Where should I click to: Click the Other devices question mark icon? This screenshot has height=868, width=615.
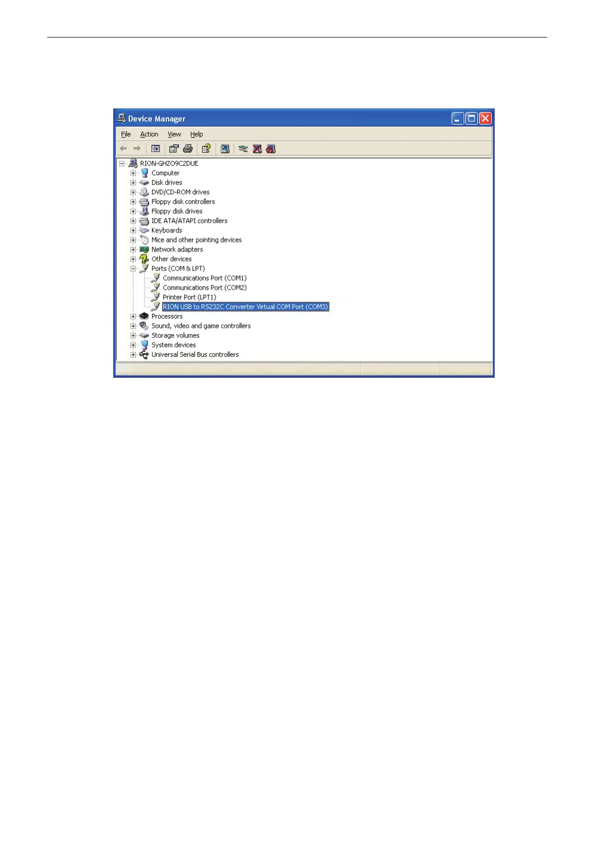click(144, 259)
